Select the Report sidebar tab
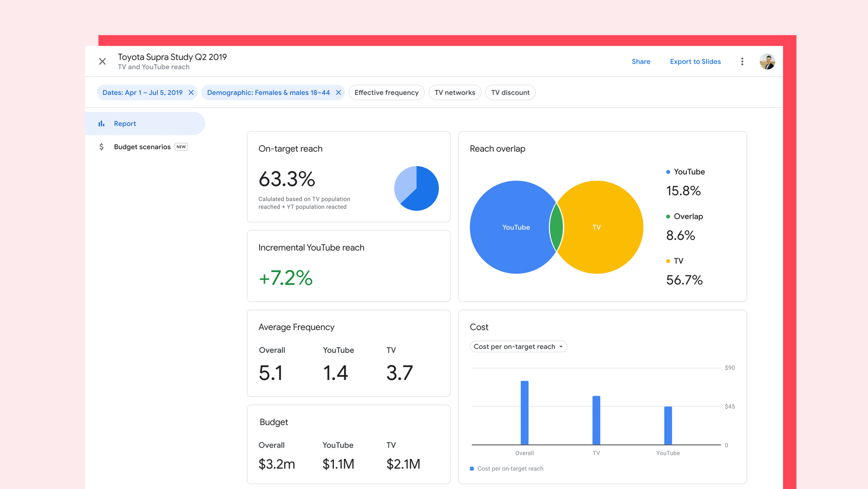 125,124
